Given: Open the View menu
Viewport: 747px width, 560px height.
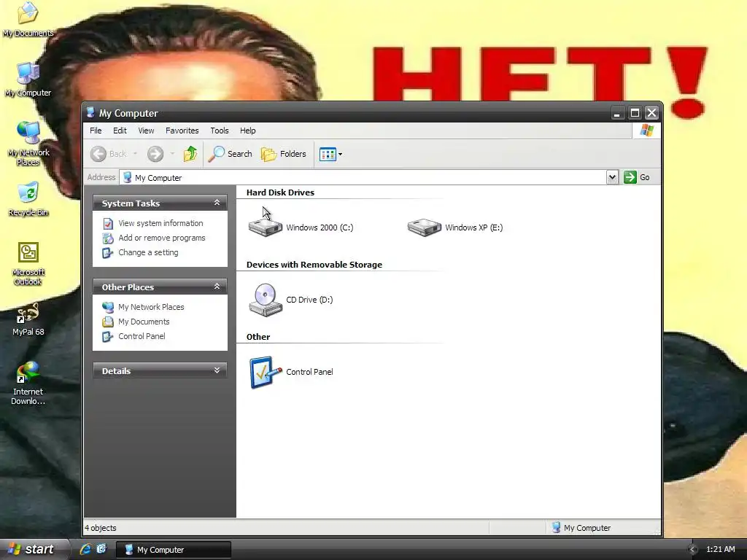Looking at the screenshot, I should point(146,131).
